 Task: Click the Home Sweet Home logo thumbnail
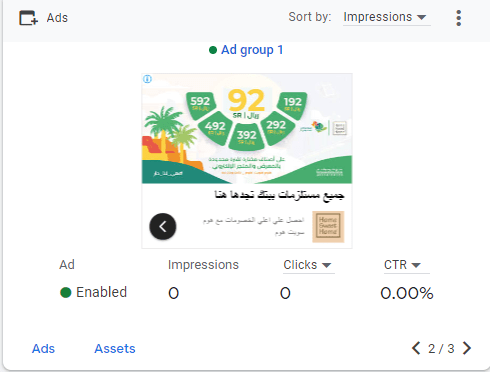(328, 227)
